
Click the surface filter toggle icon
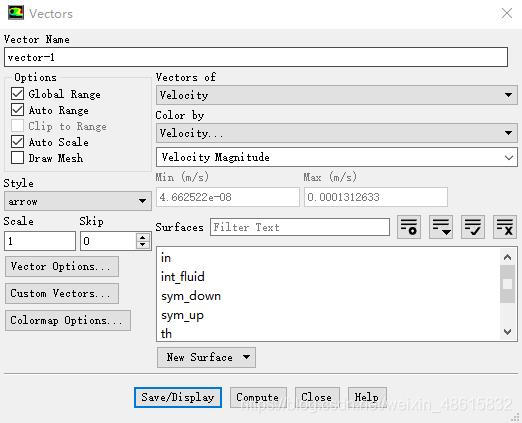(409, 227)
